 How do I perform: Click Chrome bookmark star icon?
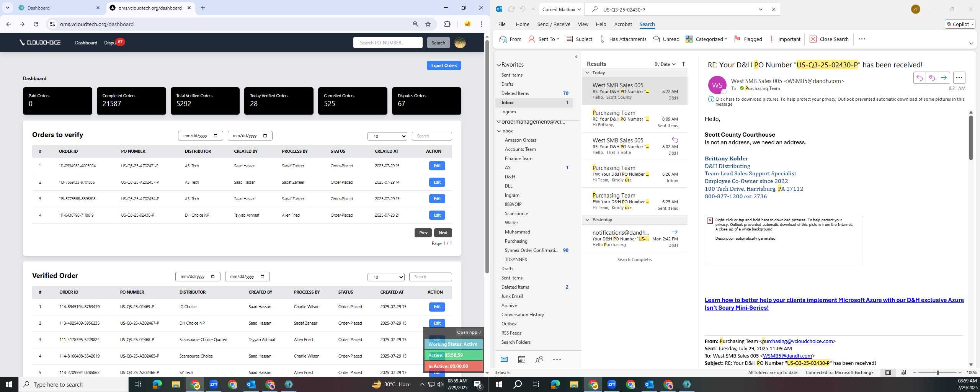click(x=428, y=24)
